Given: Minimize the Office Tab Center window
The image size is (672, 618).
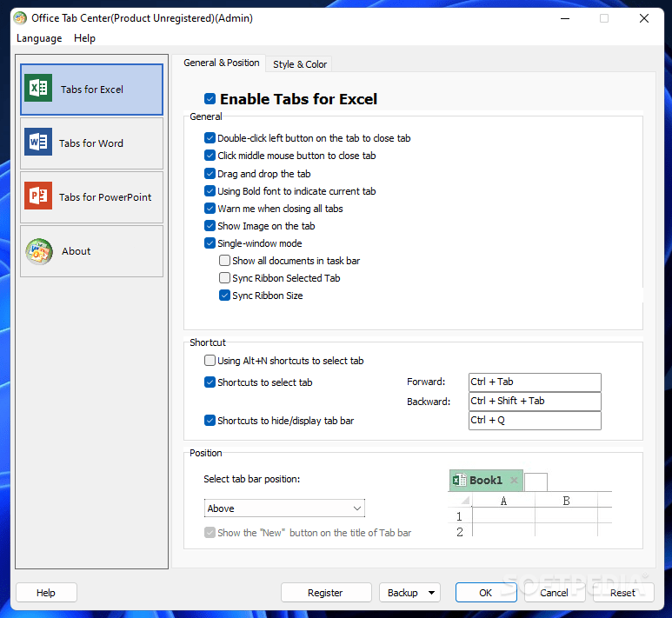Looking at the screenshot, I should click(x=565, y=18).
